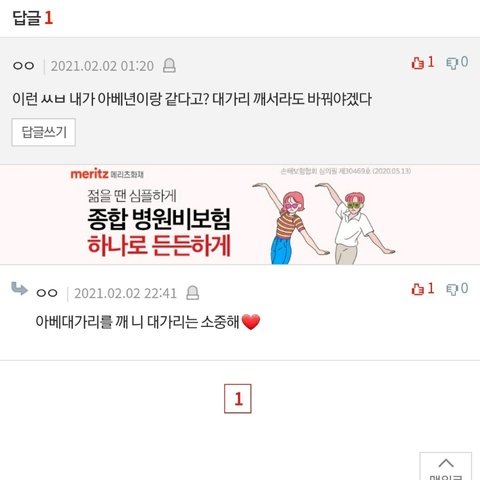The image size is (480, 480).
Task: Dislike the 22:41 reply with thumbs-down icon
Action: coord(457,289)
